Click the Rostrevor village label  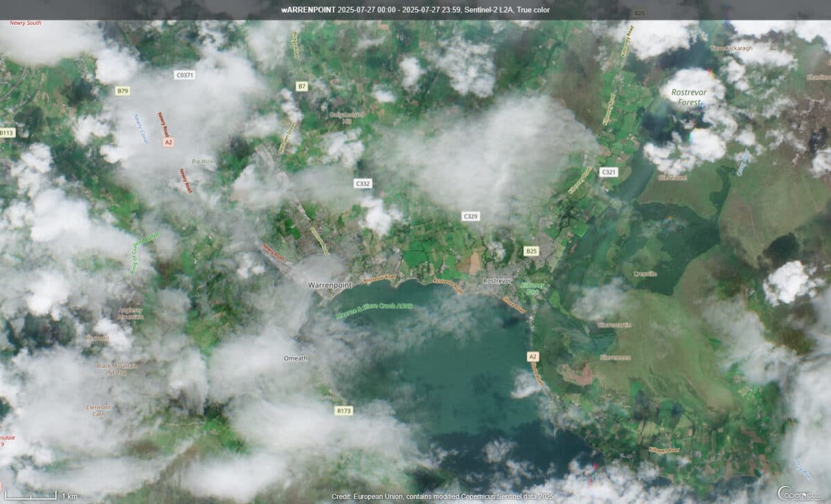tap(497, 281)
